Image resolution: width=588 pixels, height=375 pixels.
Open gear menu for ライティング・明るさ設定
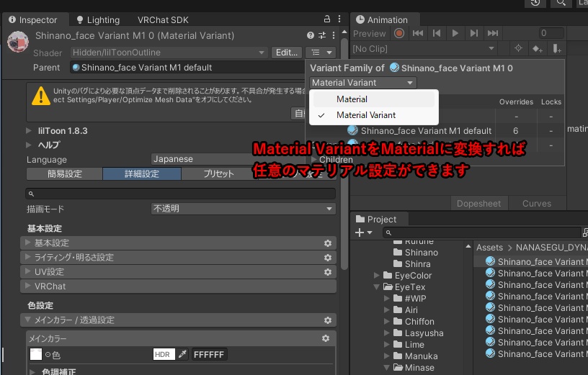[328, 258]
